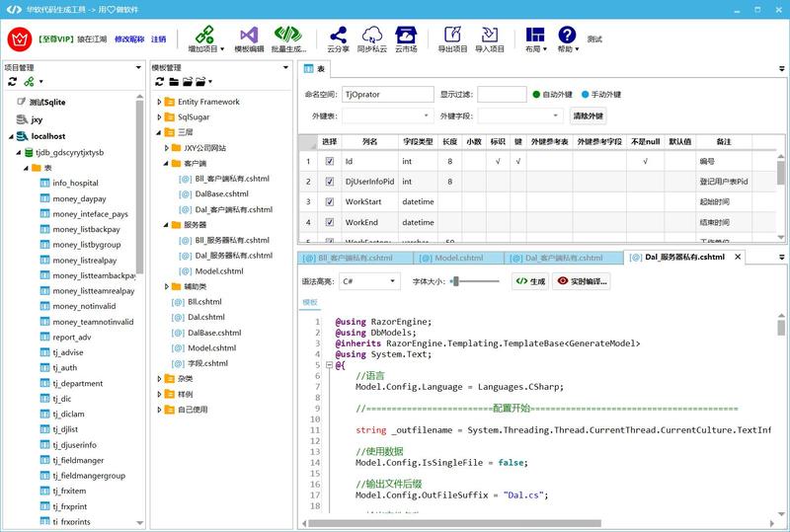Click the green link icon in 项目管理 panel
790x532 pixels.
tap(30, 82)
